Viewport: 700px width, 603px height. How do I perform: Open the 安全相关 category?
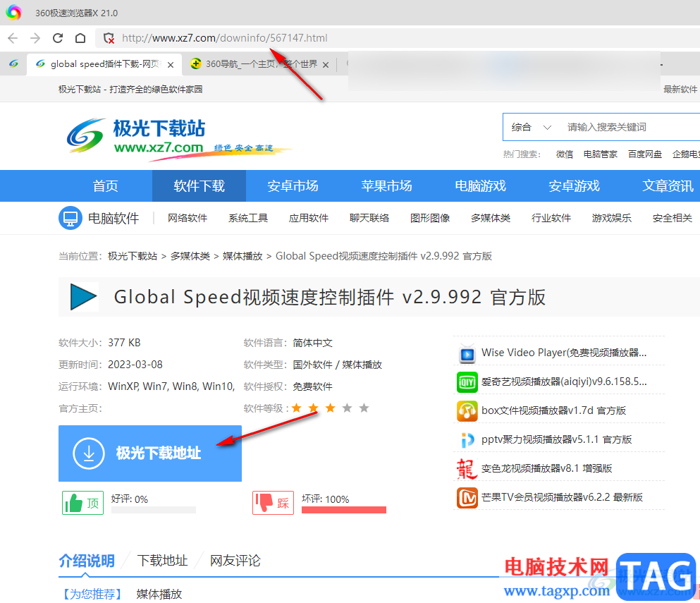673,218
